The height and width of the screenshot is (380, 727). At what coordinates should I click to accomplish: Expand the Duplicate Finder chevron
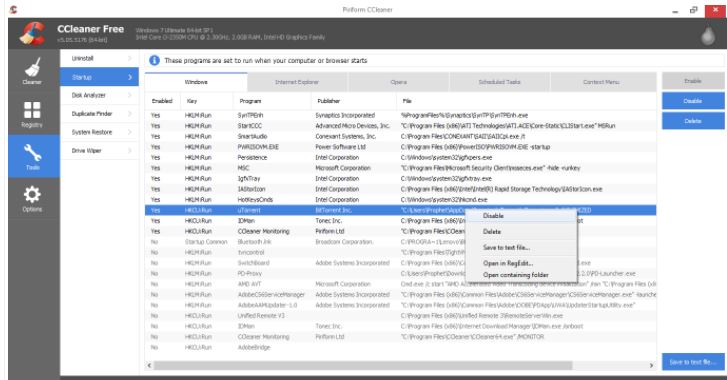[x=130, y=114]
